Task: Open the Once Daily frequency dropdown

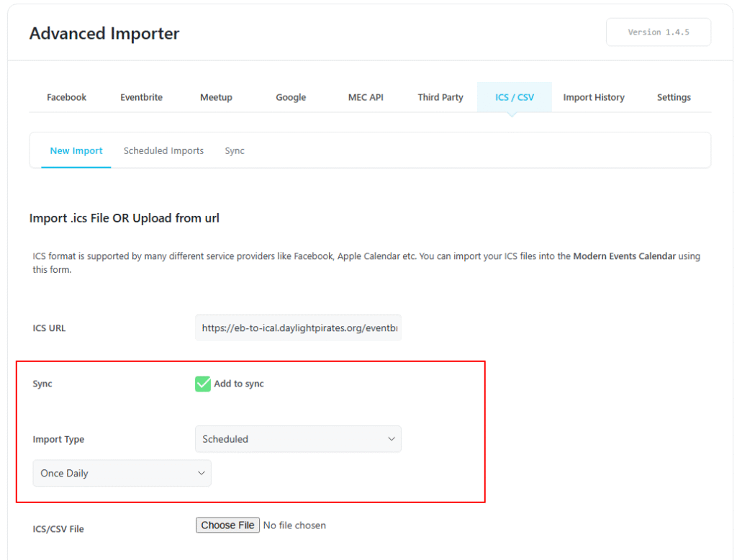Action: (122, 473)
